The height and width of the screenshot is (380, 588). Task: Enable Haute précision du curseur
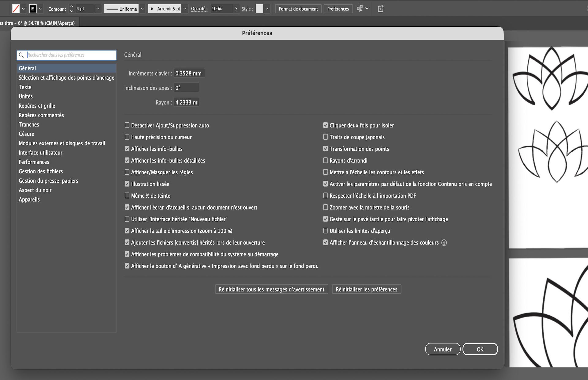(x=127, y=137)
